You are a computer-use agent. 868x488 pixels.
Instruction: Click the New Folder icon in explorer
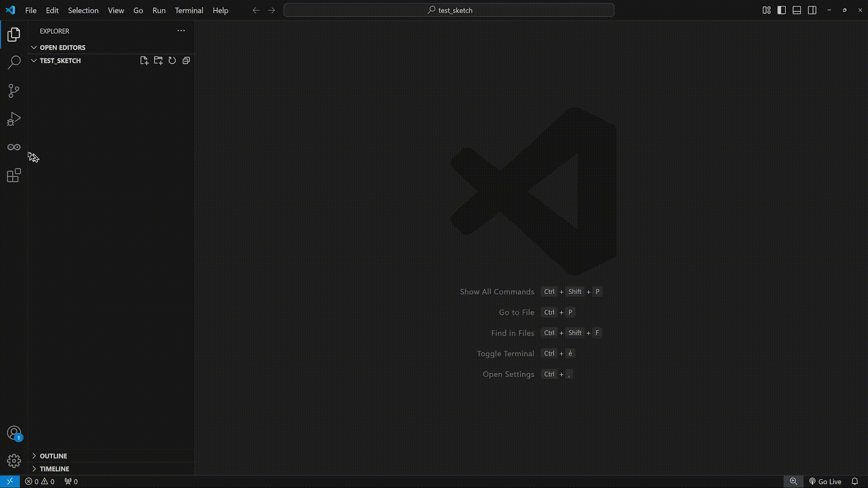coord(158,61)
